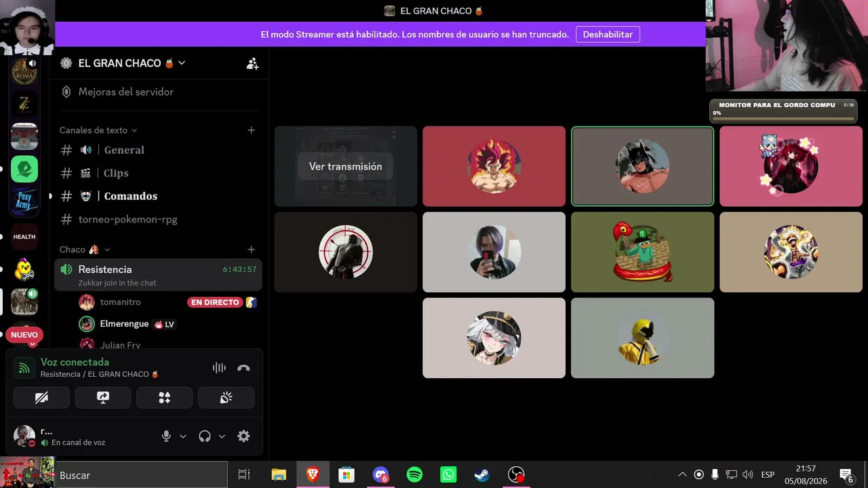Open the red-haired anime fighter participant tile

(x=494, y=166)
